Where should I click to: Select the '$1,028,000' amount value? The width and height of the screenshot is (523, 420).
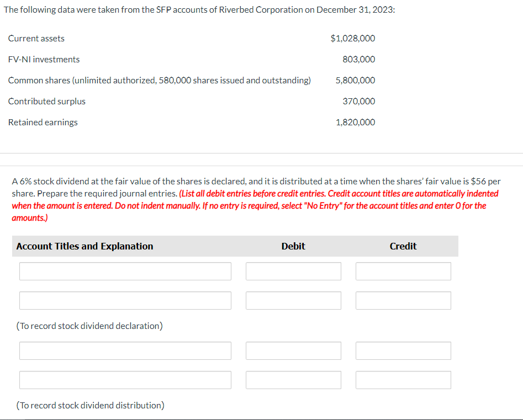pyautogui.click(x=352, y=38)
